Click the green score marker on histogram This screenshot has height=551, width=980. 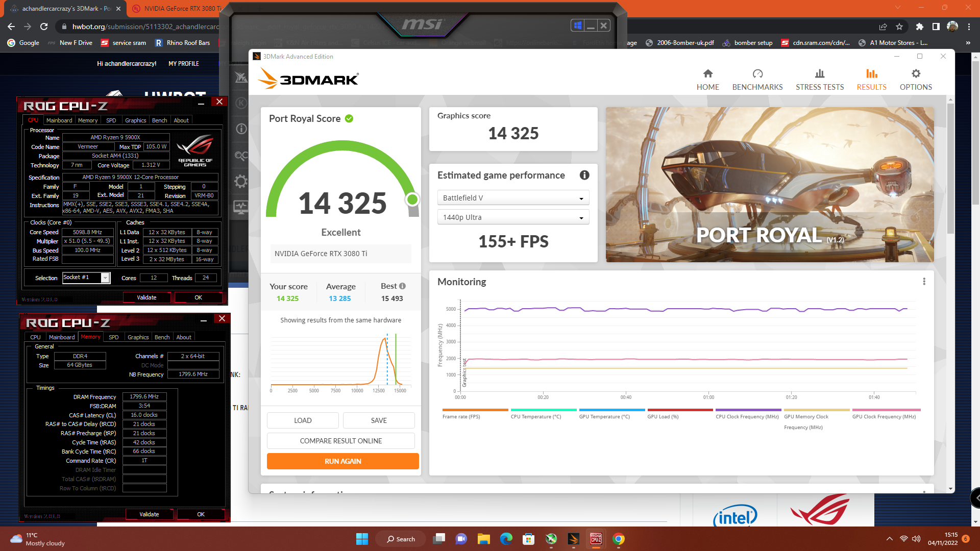point(396,359)
